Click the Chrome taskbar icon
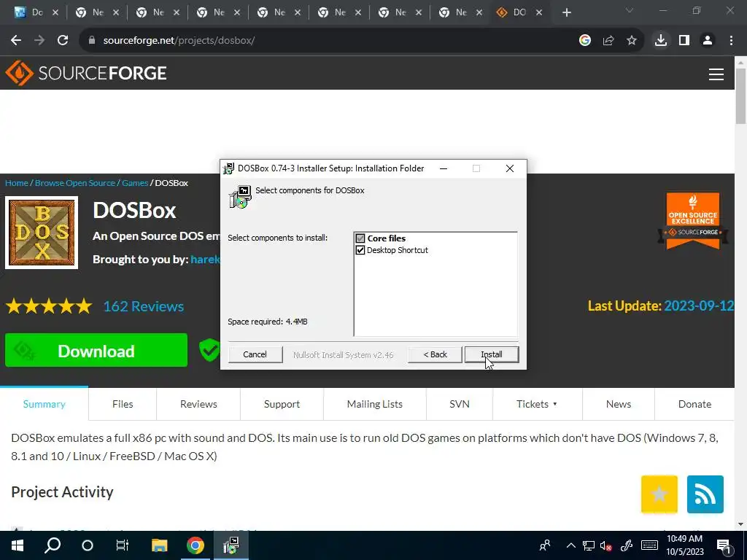Image resolution: width=747 pixels, height=560 pixels. [x=196, y=545]
